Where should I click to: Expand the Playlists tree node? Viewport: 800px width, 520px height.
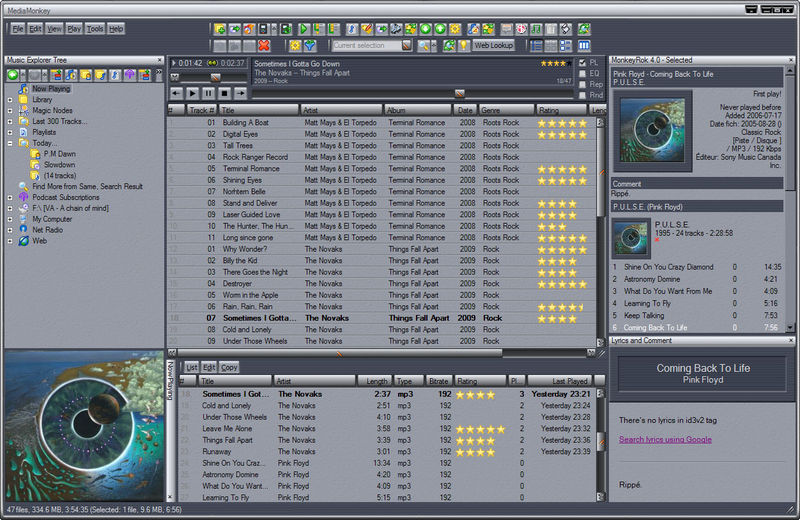10,132
